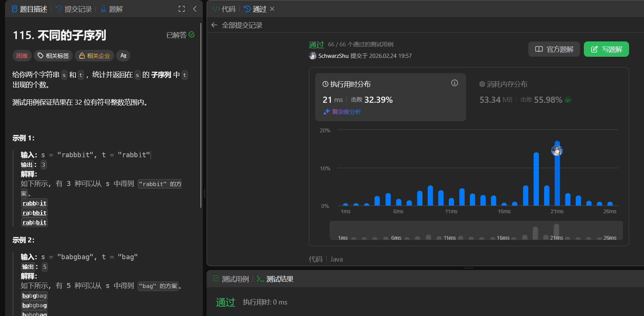Collapse the problem description panel with the chevron
This screenshot has width=644, height=316.
click(195, 9)
